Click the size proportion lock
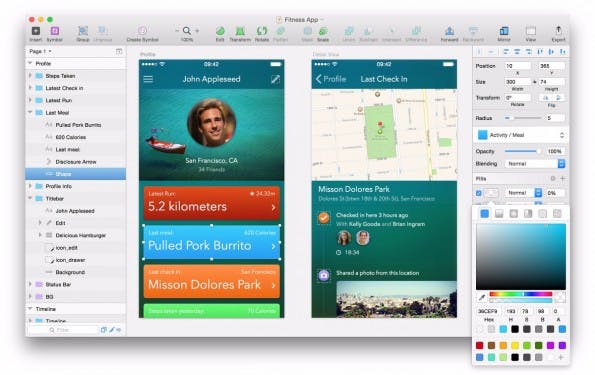Image resolution: width=595 pixels, height=375 pixels. (535, 82)
